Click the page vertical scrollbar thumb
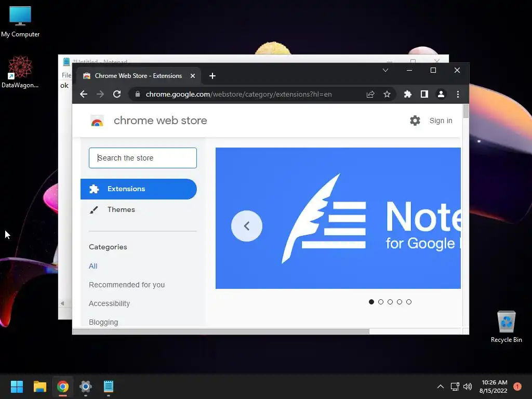 pos(466,111)
